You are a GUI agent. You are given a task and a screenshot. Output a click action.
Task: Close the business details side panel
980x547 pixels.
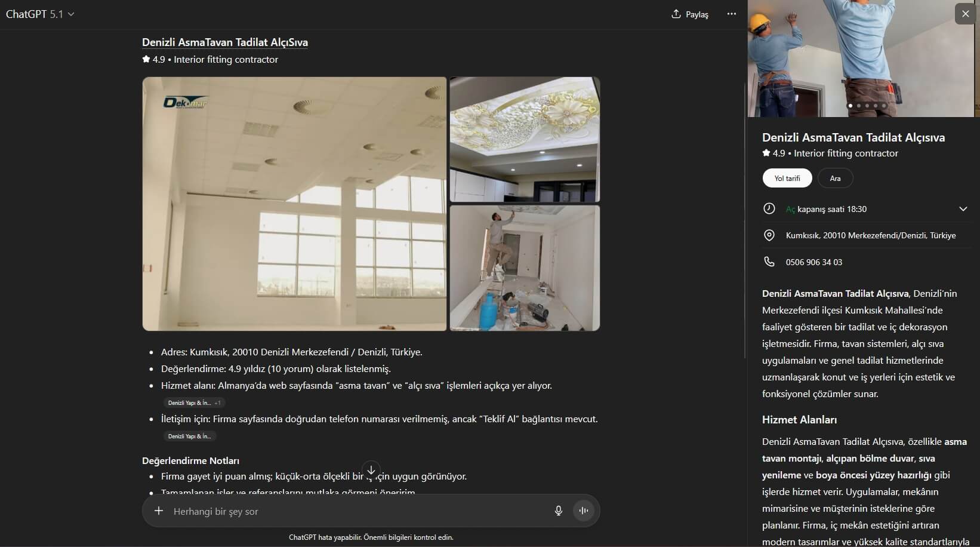click(965, 14)
